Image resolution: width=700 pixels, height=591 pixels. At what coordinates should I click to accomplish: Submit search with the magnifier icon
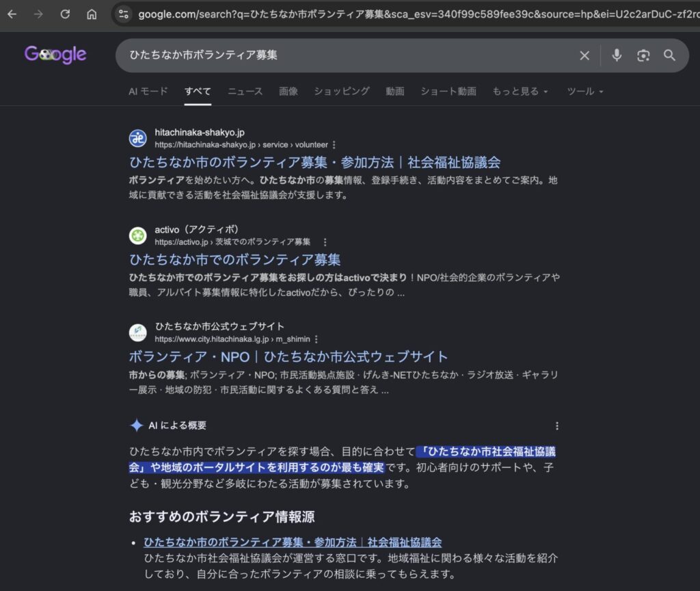(x=669, y=55)
